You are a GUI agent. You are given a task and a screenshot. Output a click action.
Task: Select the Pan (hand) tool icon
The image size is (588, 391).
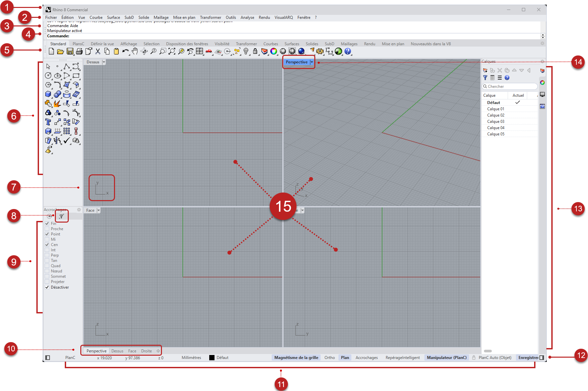[135, 51]
